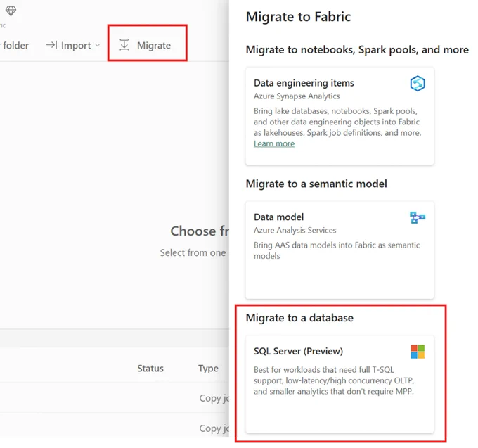Click the folder toolbar item

point(15,46)
